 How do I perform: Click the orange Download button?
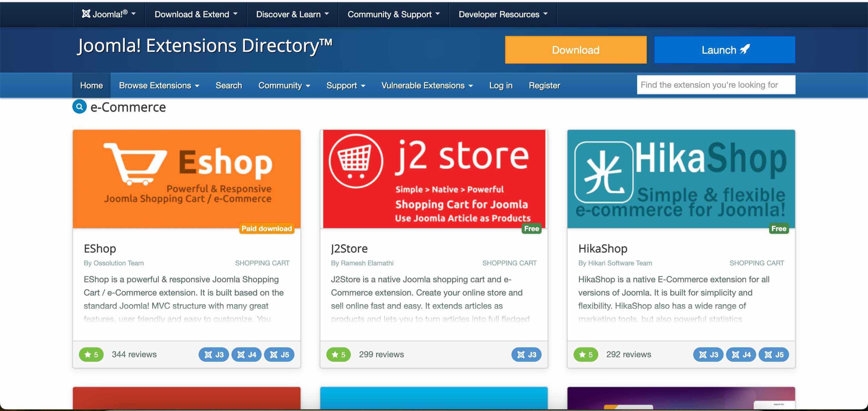tap(576, 50)
